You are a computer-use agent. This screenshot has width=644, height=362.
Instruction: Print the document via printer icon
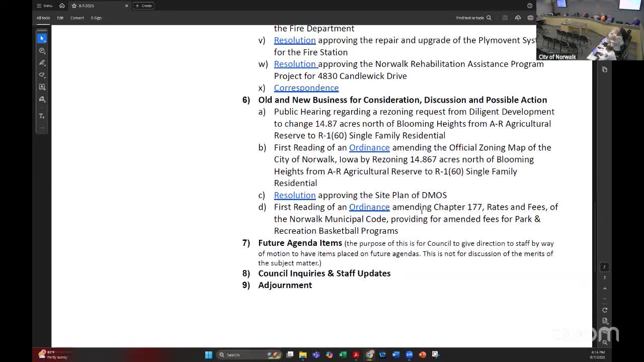(530, 18)
